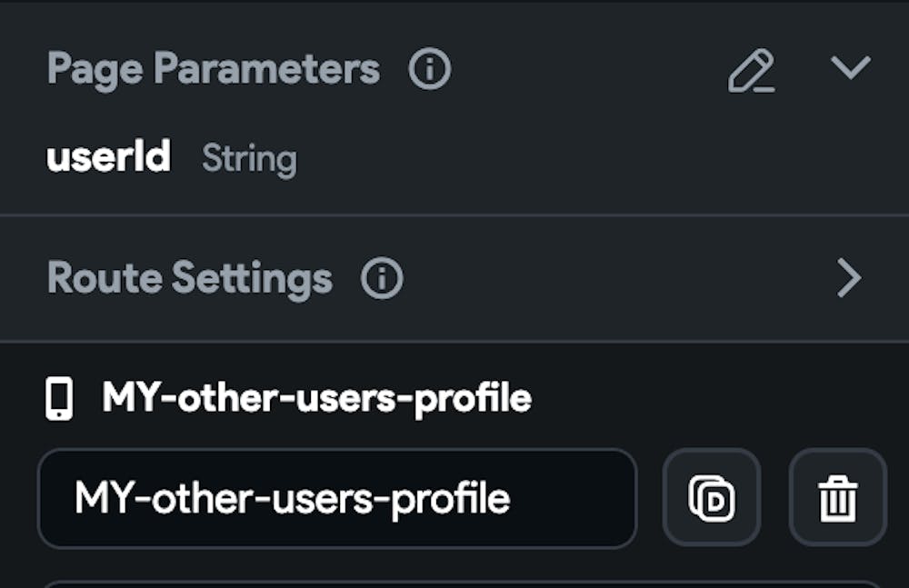Click the phone device icon

point(59,399)
